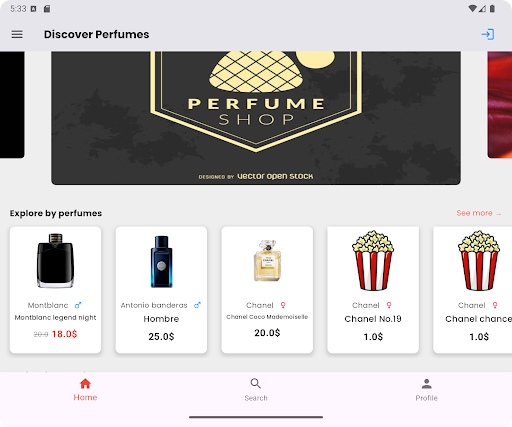512x427 pixels.
Task: Click the discounted 18.0$ price
Action: pos(64,334)
